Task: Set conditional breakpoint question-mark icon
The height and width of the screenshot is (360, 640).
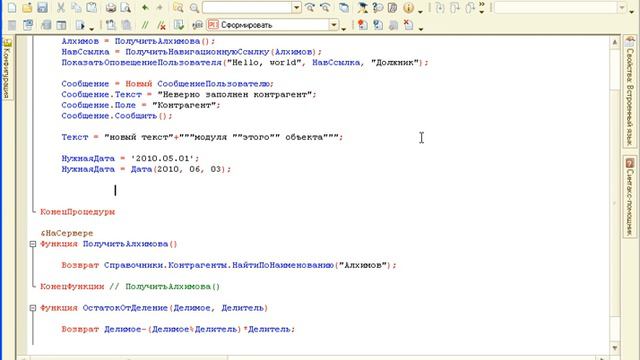Action: (378, 25)
